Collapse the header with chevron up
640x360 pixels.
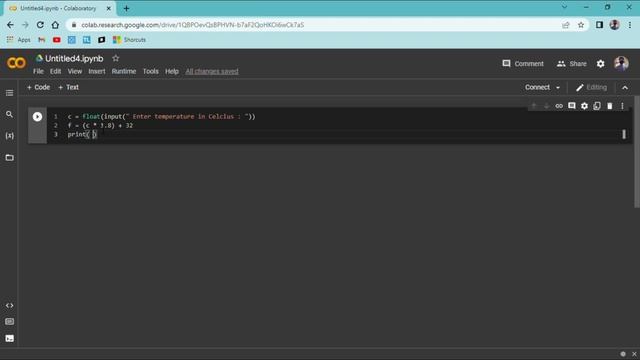coord(625,88)
